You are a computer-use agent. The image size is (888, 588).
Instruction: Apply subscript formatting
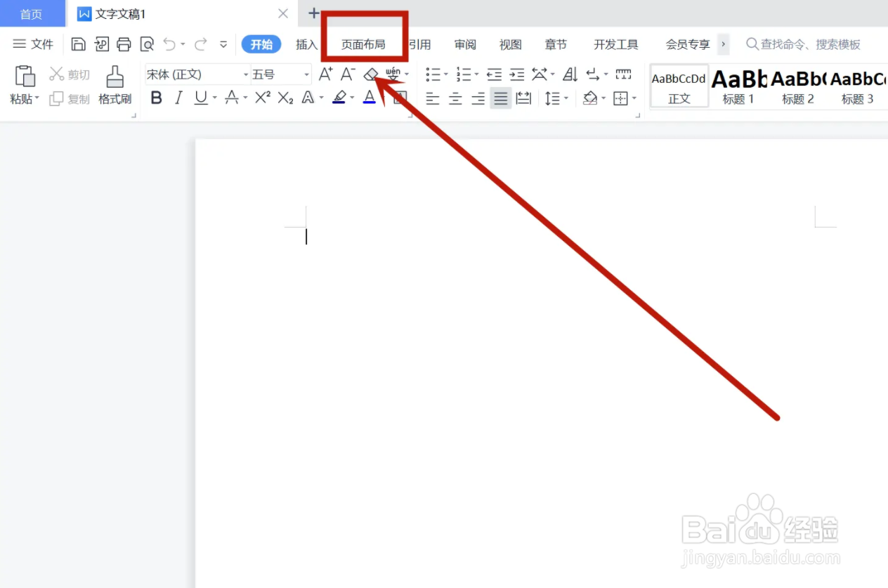[x=284, y=98]
